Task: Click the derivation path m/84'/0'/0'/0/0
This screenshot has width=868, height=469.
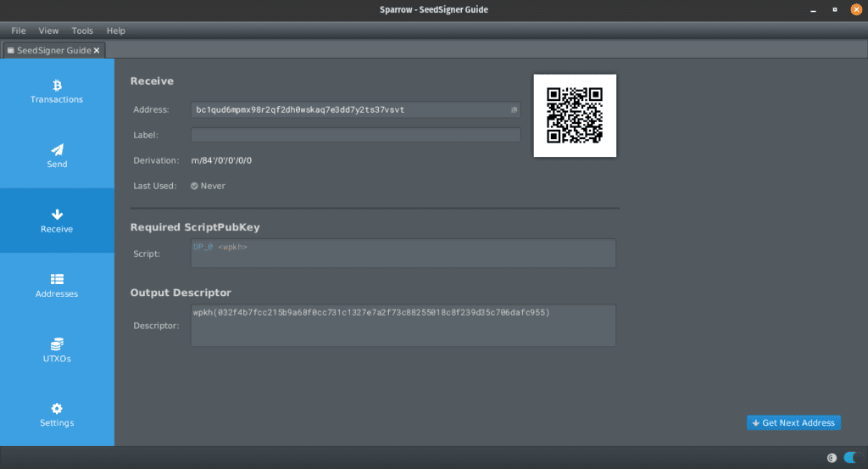Action: click(221, 160)
